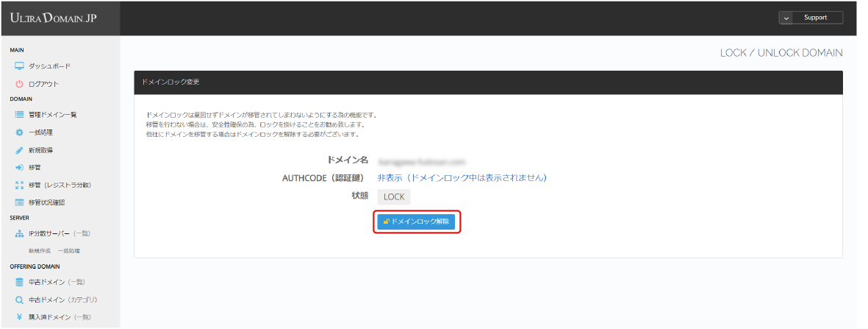Click the 移管（レジストラ分散）expand icon
Viewport: 868px width, 329px height.
20,185
